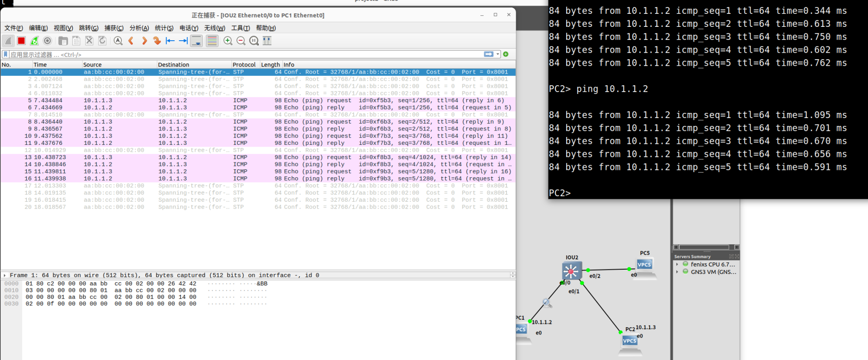
Task: Click the display filter bookmark icon
Action: tap(6, 54)
